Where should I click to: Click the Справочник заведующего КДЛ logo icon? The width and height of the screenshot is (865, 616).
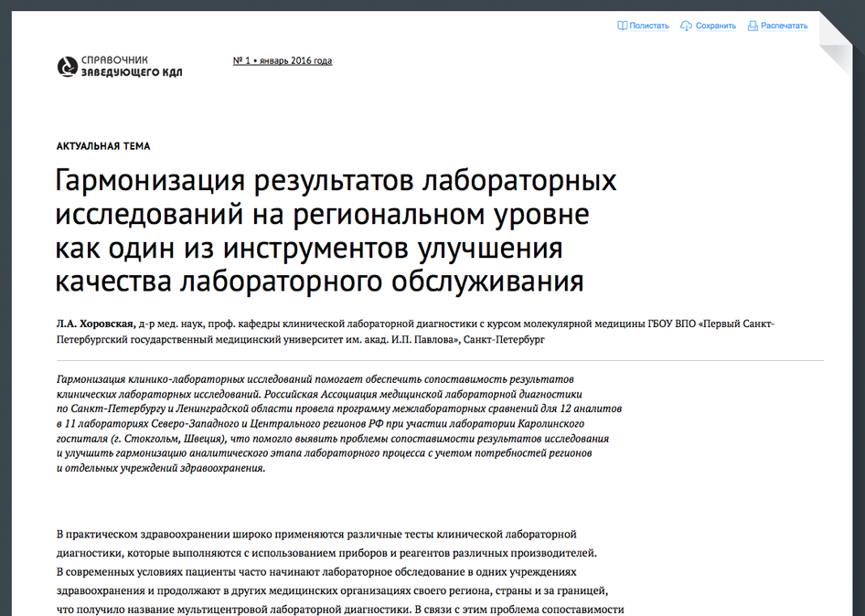(68, 67)
